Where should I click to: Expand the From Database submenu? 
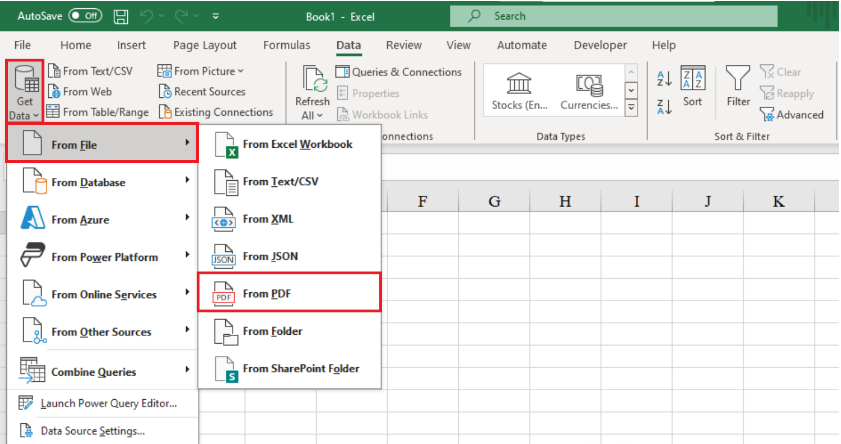(103, 182)
